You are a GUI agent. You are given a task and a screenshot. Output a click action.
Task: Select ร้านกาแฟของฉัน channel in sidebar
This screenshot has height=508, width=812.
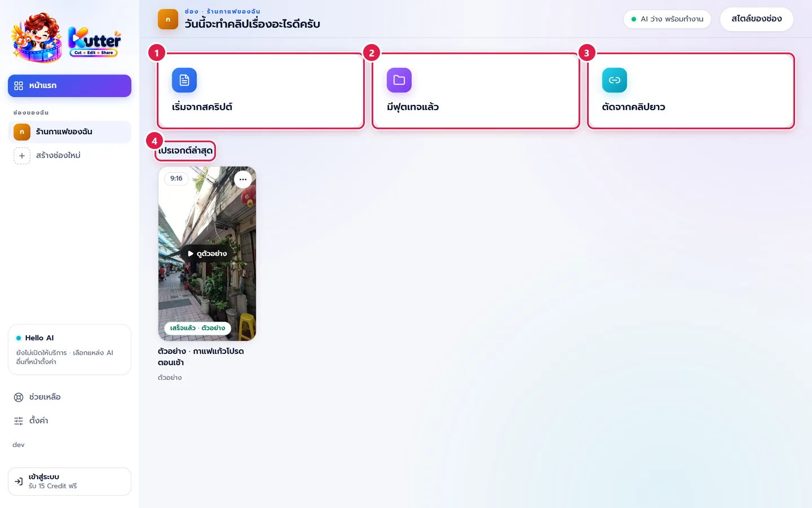pos(69,132)
